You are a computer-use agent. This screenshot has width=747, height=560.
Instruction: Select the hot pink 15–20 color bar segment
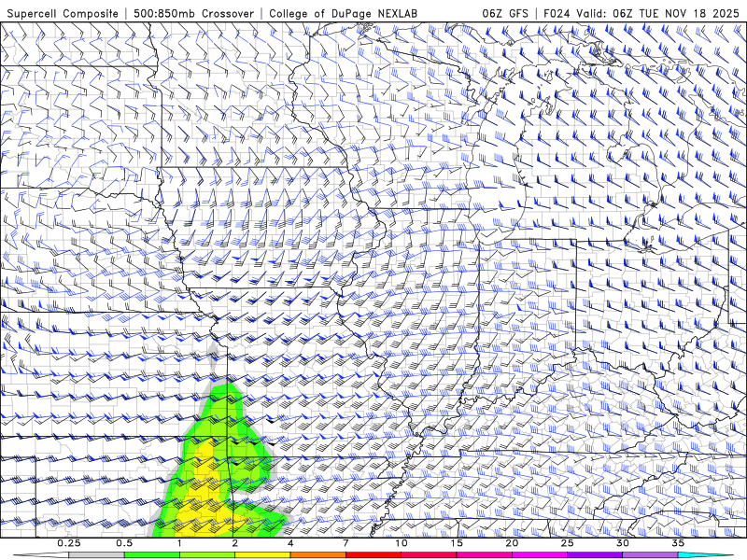(484, 555)
